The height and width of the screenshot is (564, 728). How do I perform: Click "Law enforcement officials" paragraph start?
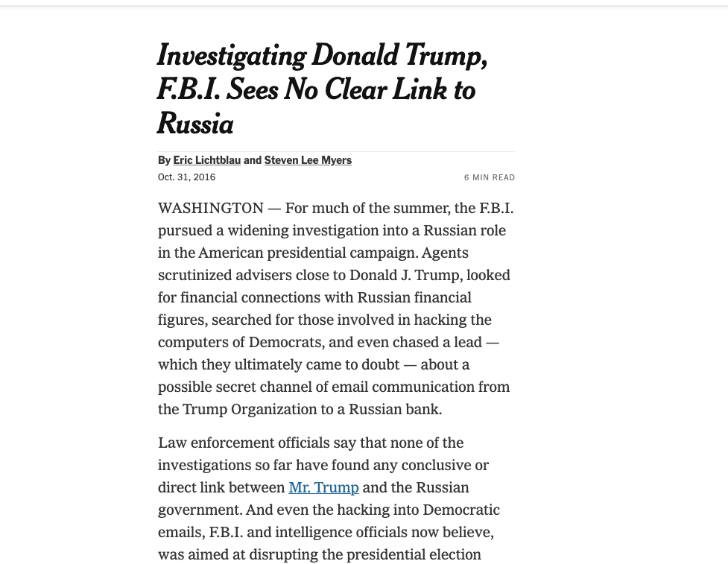point(245,443)
